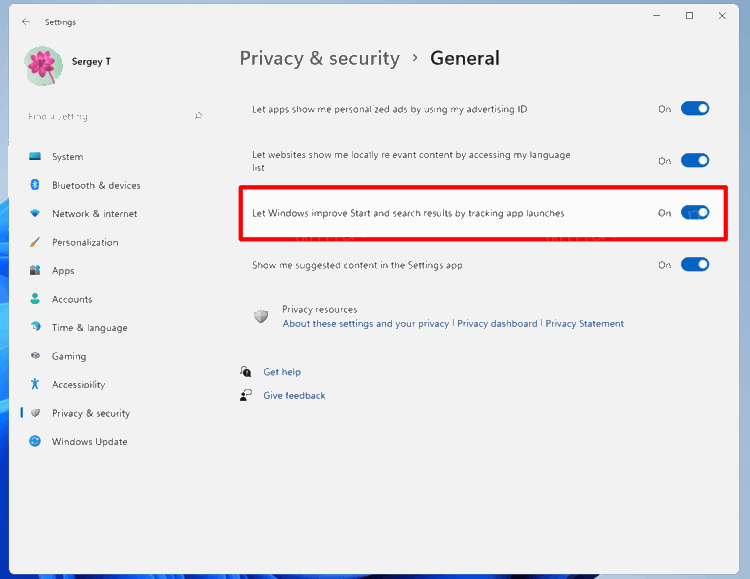Turn off tracking app launches toggle
The image size is (750, 579).
click(x=695, y=213)
